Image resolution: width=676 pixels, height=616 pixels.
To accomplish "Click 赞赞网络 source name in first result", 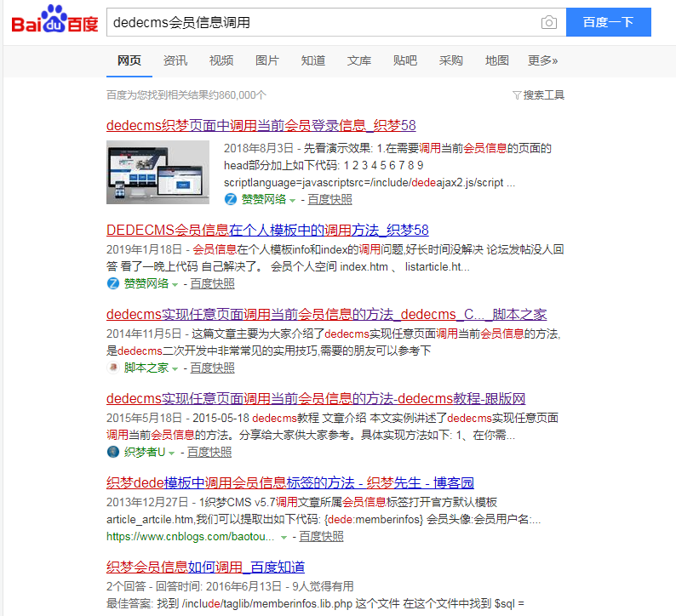I will [x=264, y=199].
